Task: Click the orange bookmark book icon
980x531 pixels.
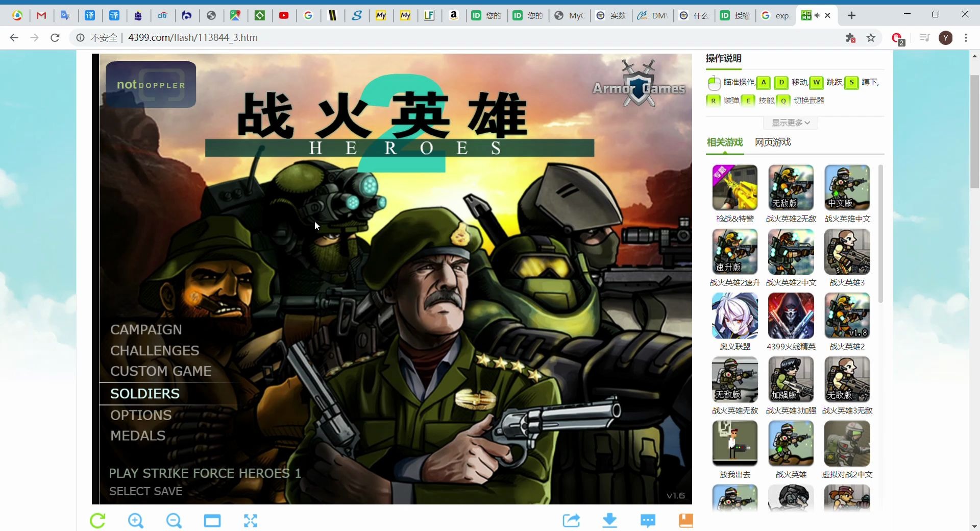Action: coord(686,520)
